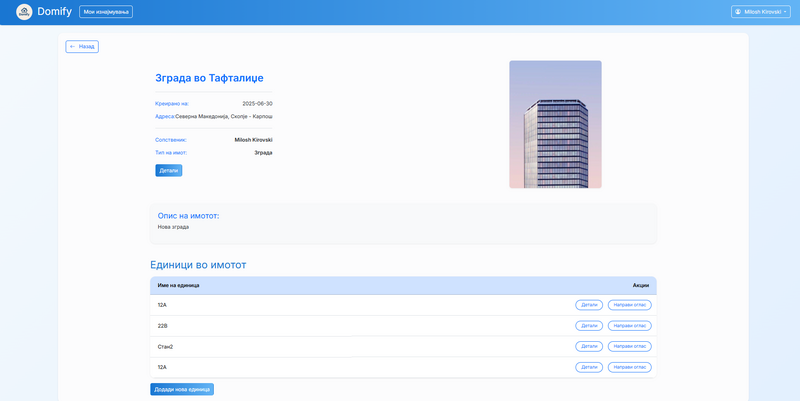800x401 pixels.
Task: Open Детали for unit 22B
Action: [x=589, y=326]
